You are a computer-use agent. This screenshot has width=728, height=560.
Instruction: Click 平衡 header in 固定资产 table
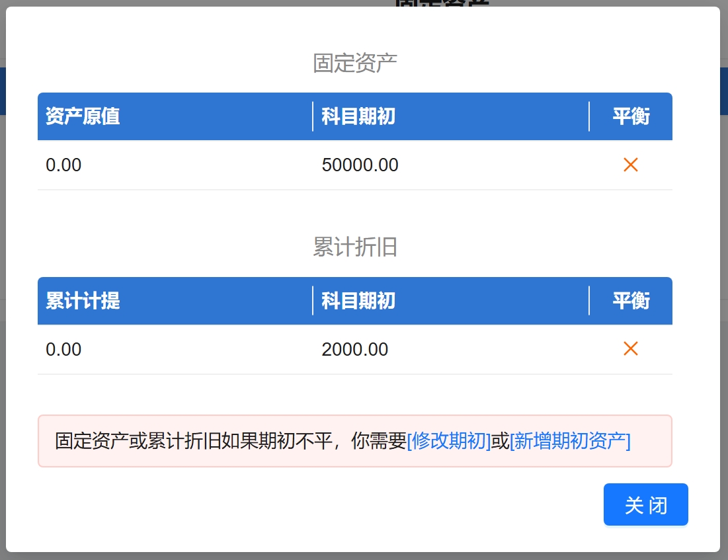coord(631,116)
